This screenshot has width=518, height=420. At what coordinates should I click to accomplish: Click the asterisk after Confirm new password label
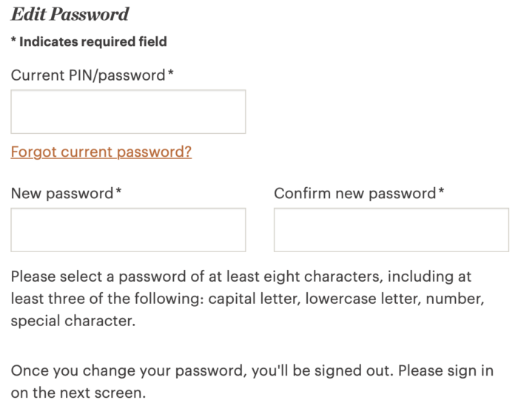pyautogui.click(x=441, y=192)
